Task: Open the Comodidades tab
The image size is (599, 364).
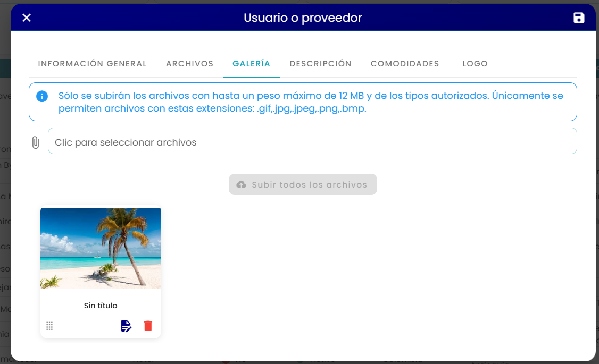Action: [405, 64]
